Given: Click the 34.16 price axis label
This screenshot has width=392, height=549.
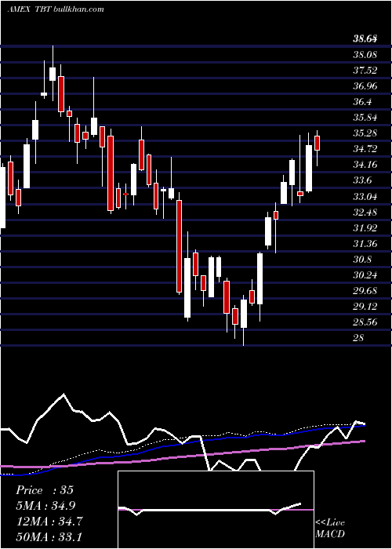Looking at the screenshot, I should pyautogui.click(x=365, y=165).
